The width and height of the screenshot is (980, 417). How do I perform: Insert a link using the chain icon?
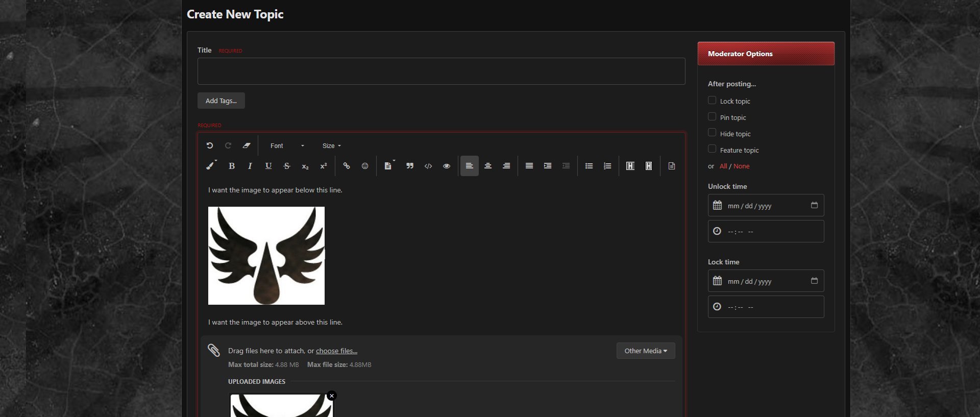point(347,166)
